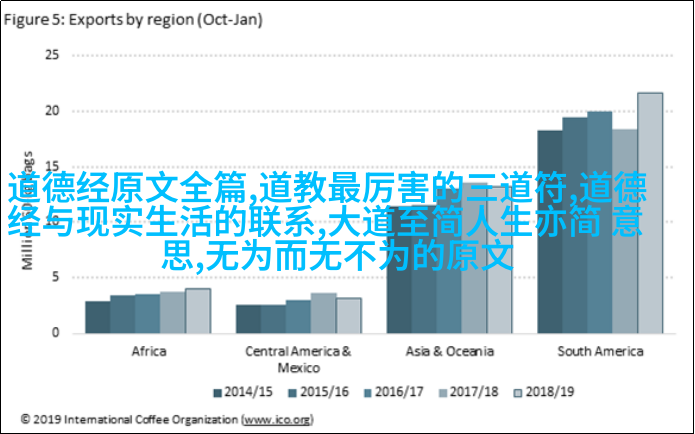Image resolution: width=695 pixels, height=434 pixels.
Task: Click Africa's leftmost 2014/15 bar
Action: (x=97, y=316)
